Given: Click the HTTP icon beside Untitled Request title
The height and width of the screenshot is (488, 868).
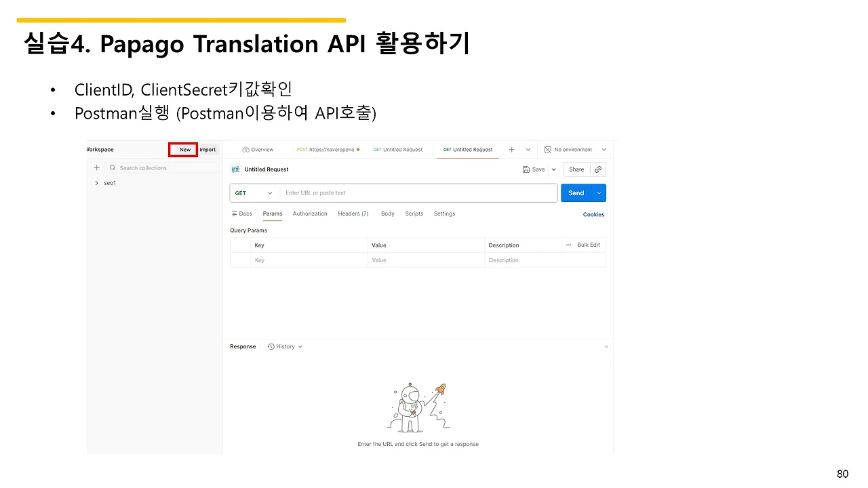Looking at the screenshot, I should coord(235,169).
